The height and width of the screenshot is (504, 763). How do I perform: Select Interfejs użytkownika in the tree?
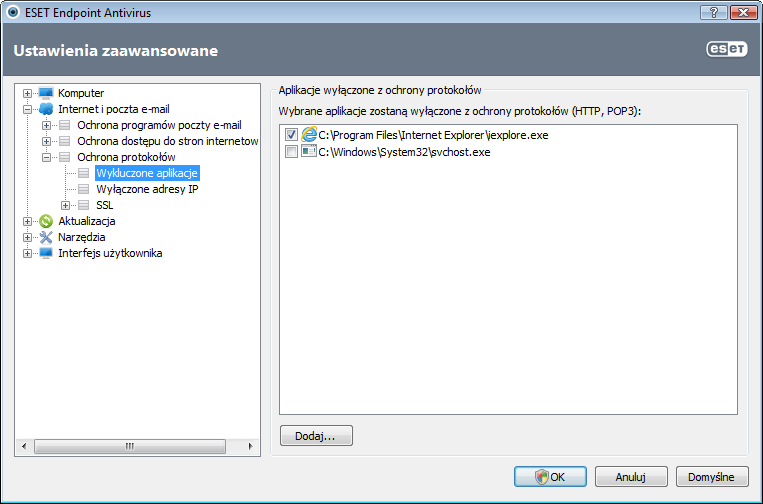[110, 253]
